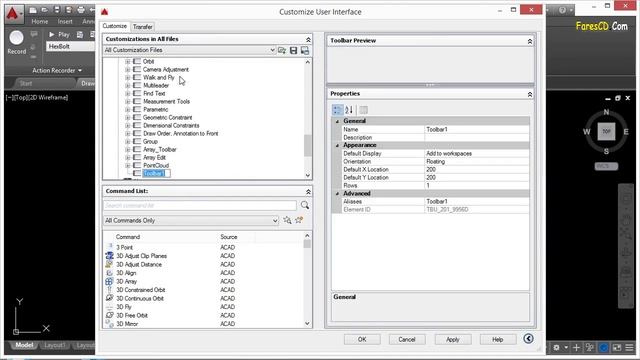This screenshot has width=640, height=360.
Task: Click the Apply button
Action: pyautogui.click(x=452, y=339)
